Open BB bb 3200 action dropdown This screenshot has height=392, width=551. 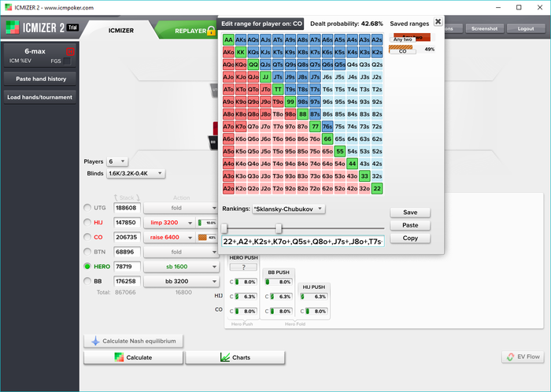point(180,281)
